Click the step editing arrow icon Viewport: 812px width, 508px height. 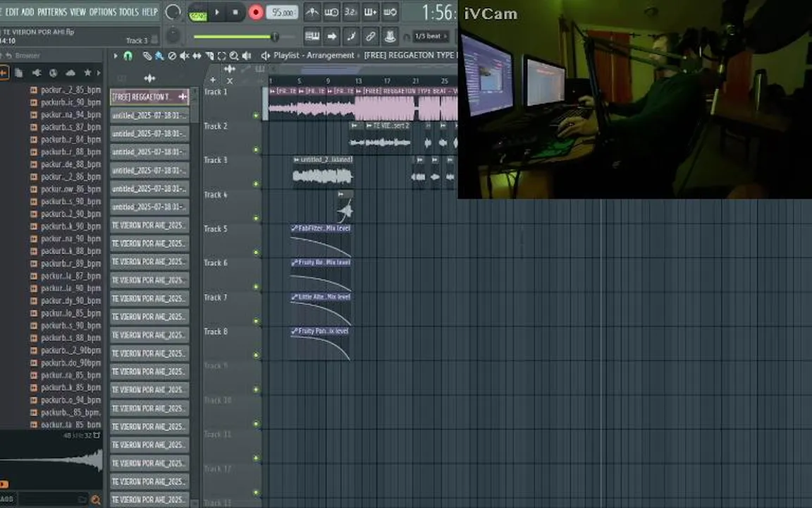click(331, 36)
